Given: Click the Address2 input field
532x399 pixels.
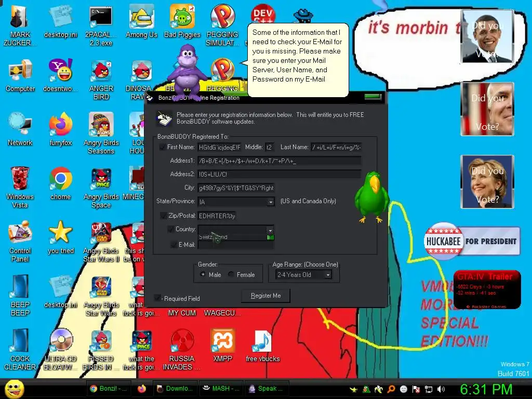Looking at the screenshot, I should pyautogui.click(x=280, y=175).
